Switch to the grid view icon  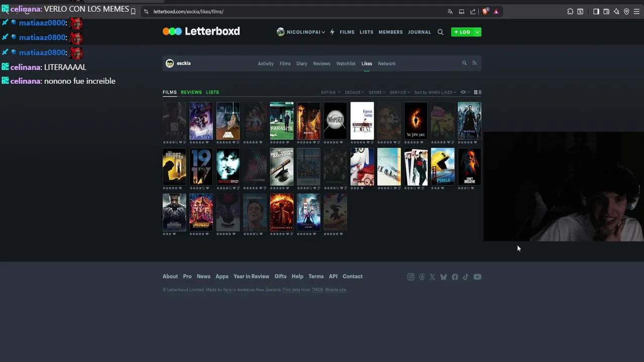pyautogui.click(x=475, y=93)
